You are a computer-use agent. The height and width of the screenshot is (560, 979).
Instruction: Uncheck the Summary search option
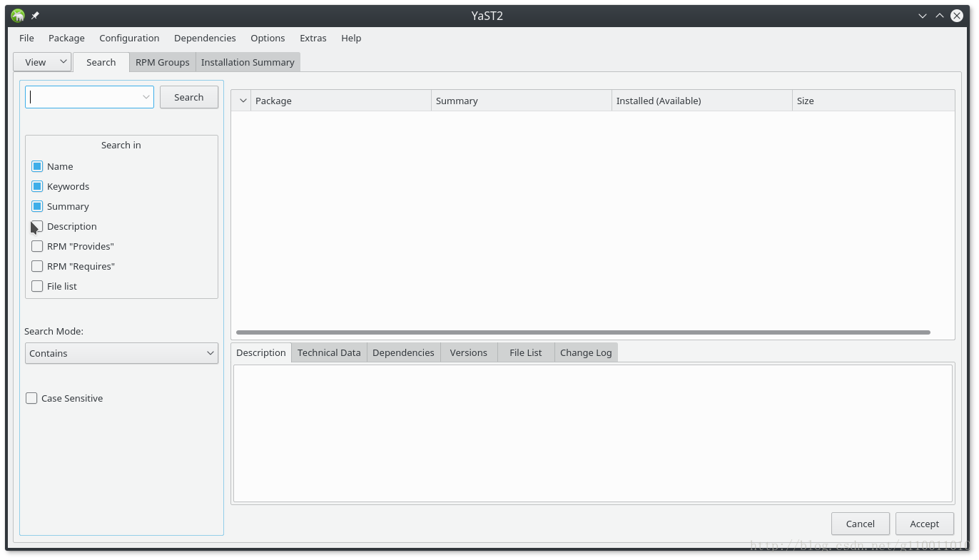[37, 206]
